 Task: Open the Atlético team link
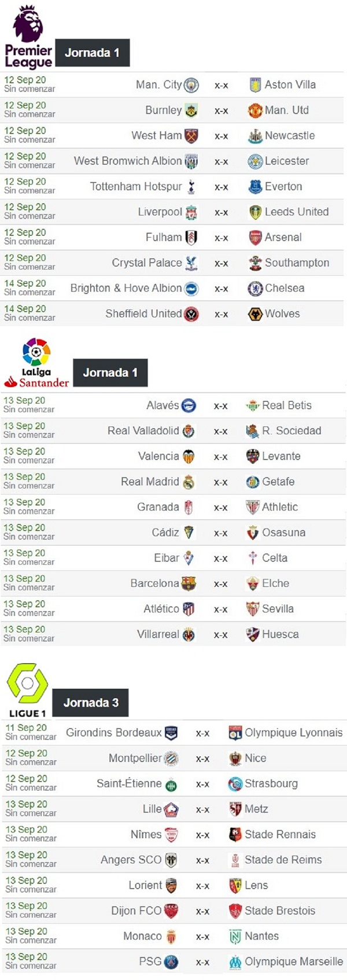point(161,609)
